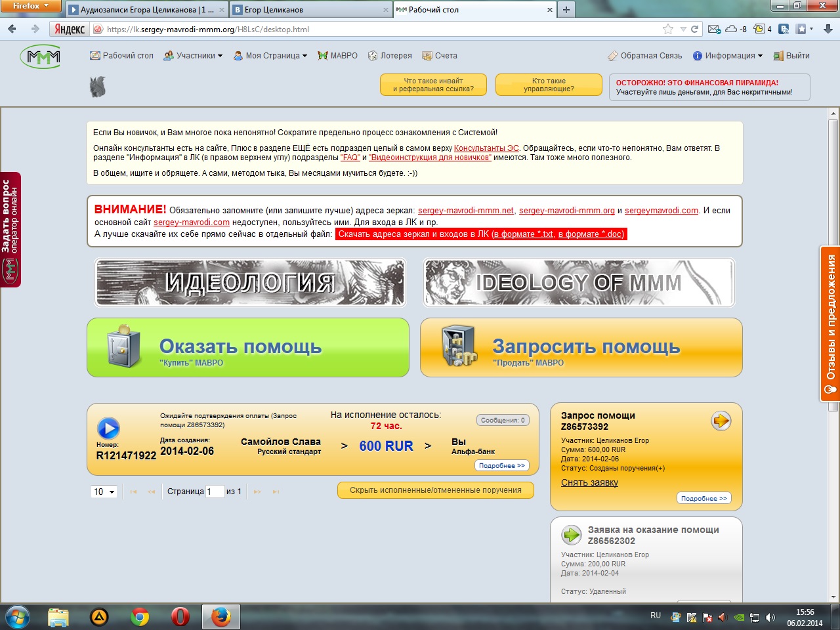Click the RU language indicator in tray
The image size is (840, 630).
pyautogui.click(x=656, y=616)
